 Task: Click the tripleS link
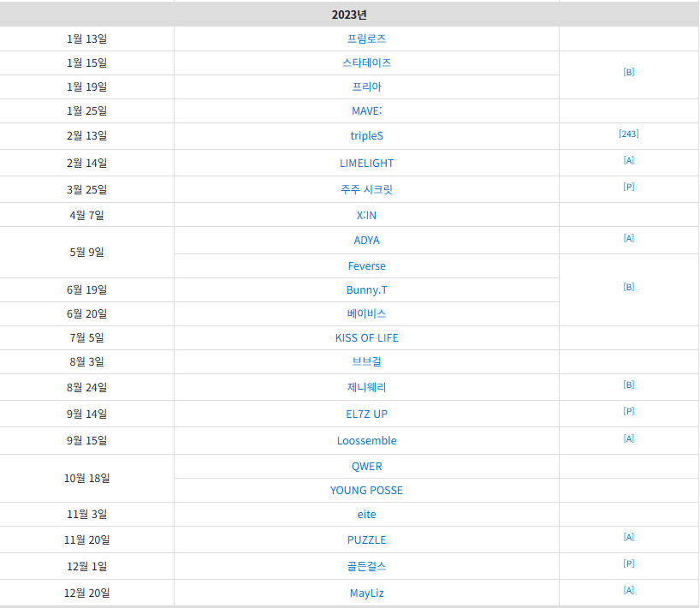366,136
